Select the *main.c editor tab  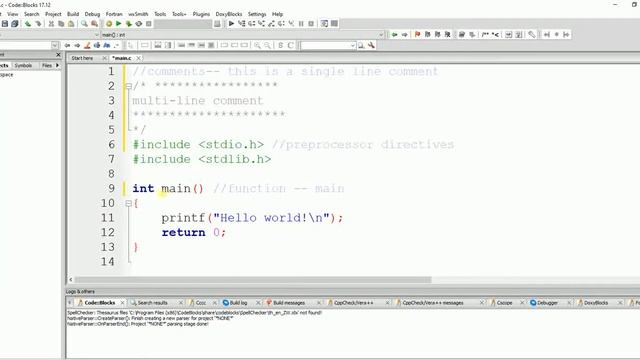(x=122, y=58)
